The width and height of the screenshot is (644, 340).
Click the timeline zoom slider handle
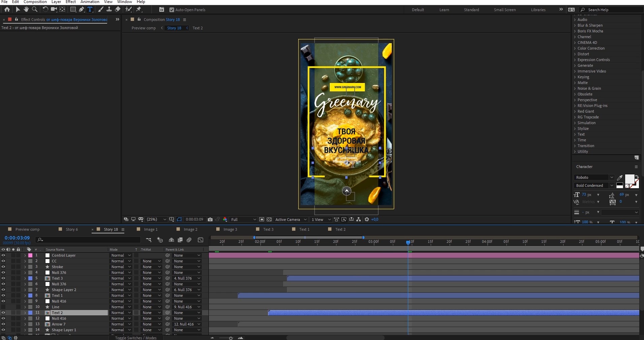231,338
